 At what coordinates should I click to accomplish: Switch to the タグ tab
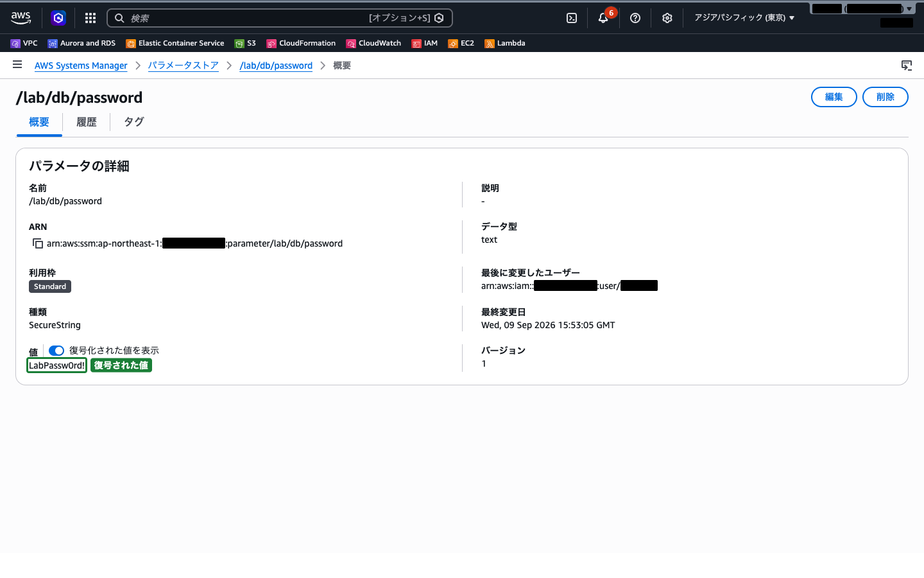(134, 122)
